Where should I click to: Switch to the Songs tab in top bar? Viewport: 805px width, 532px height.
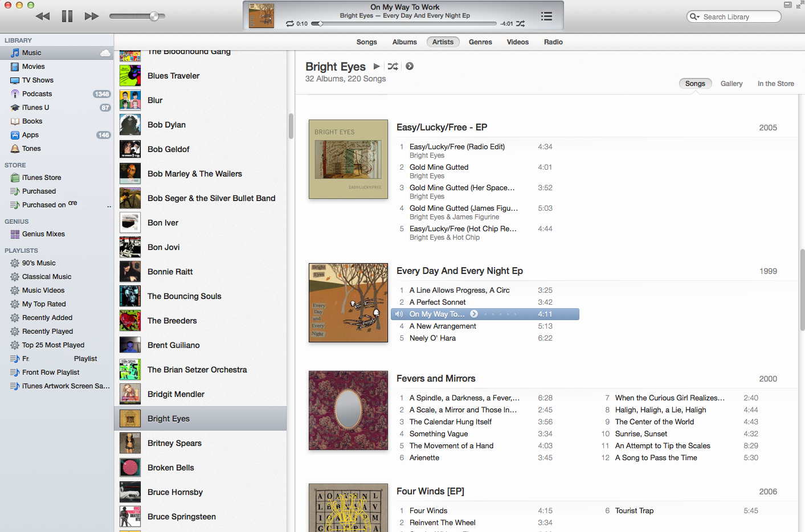(x=366, y=42)
